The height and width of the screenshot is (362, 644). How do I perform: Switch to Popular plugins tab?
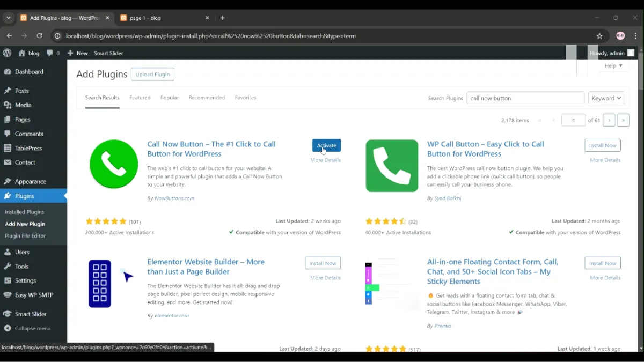(170, 98)
